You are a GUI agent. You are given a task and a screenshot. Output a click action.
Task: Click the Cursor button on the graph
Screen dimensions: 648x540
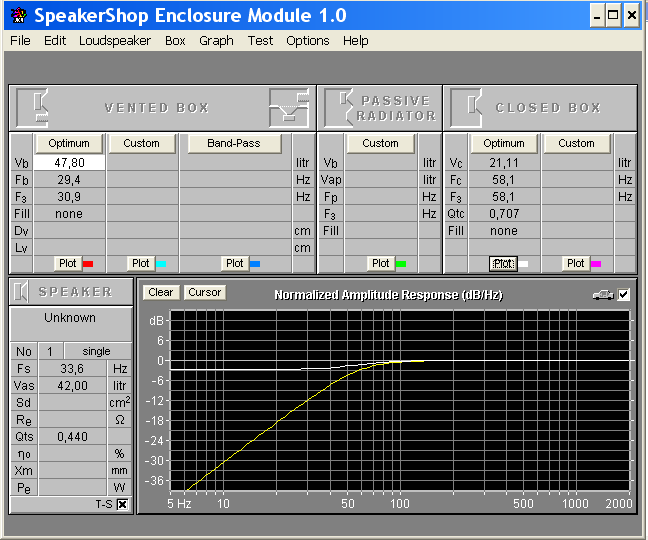click(x=205, y=292)
